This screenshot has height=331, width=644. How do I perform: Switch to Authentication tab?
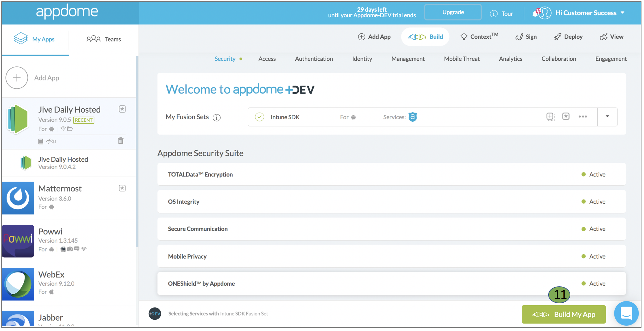pos(314,59)
